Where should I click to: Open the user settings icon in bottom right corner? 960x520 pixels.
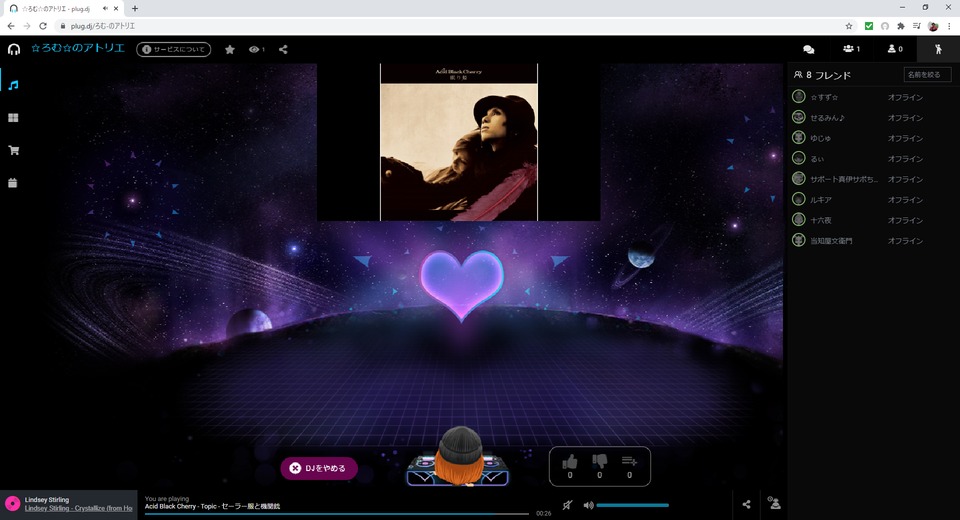tap(774, 503)
